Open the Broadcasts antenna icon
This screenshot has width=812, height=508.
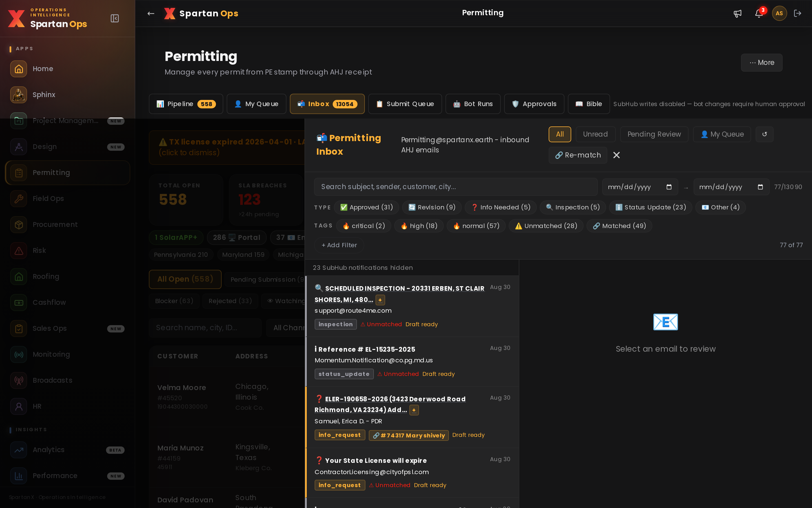click(x=19, y=380)
